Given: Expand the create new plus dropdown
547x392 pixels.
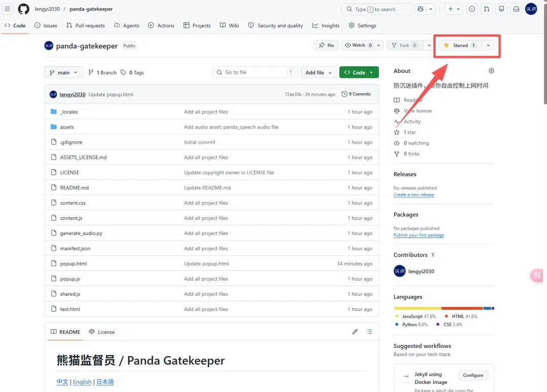Looking at the screenshot, I should tap(453, 9).
